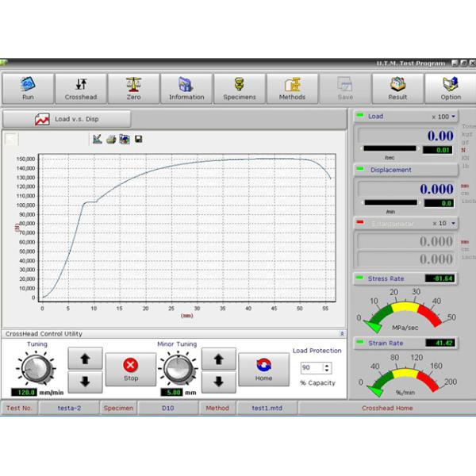
Task: Open the Methods editor
Action: 291,88
